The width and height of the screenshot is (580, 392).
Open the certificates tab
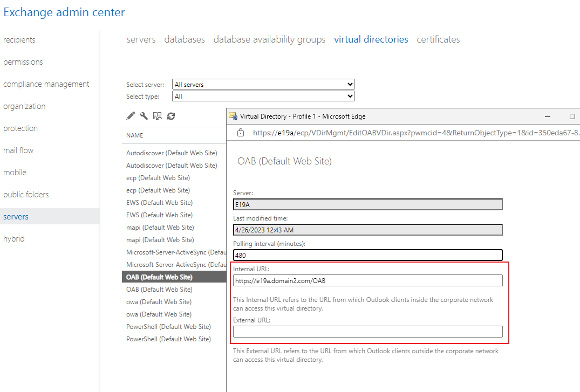[x=438, y=39]
